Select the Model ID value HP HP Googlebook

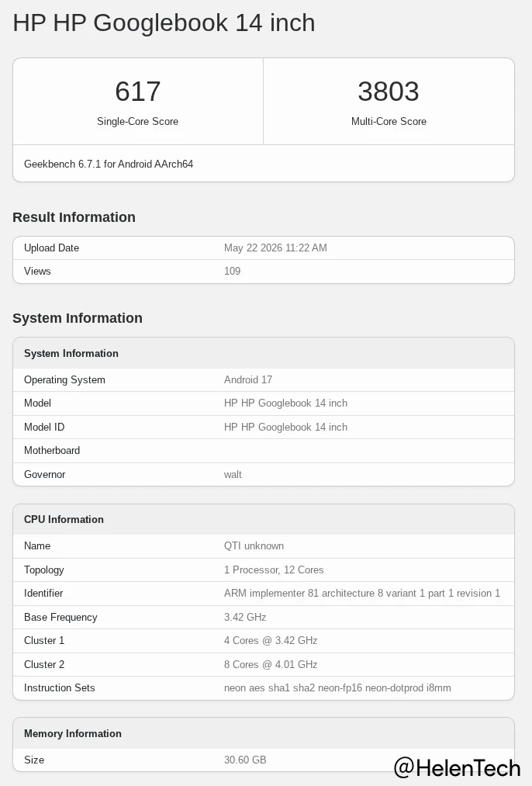tap(285, 427)
